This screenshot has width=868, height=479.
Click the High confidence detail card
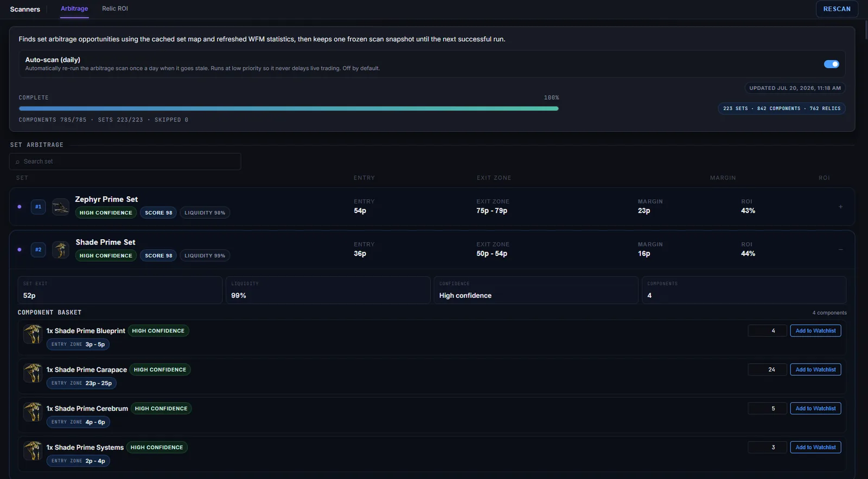536,290
